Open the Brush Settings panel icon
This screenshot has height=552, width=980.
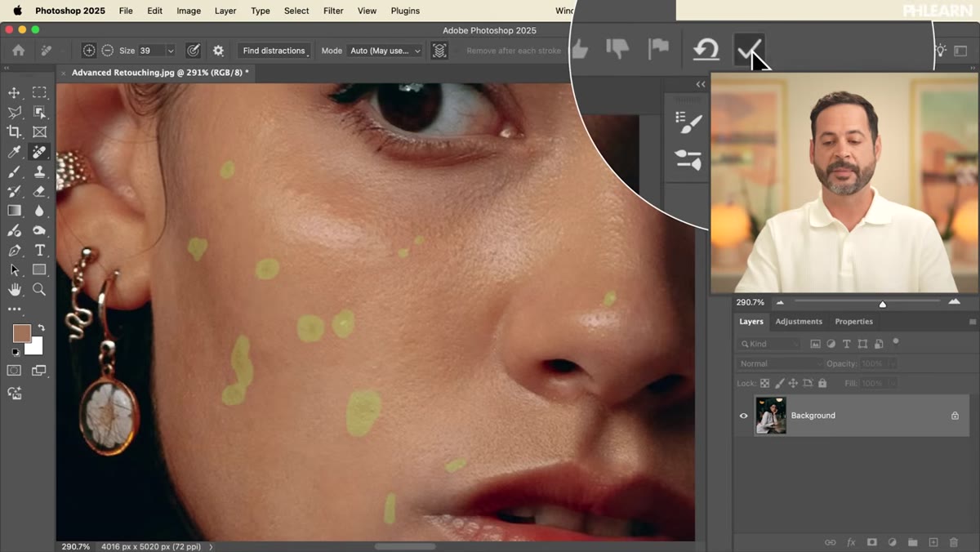click(688, 123)
